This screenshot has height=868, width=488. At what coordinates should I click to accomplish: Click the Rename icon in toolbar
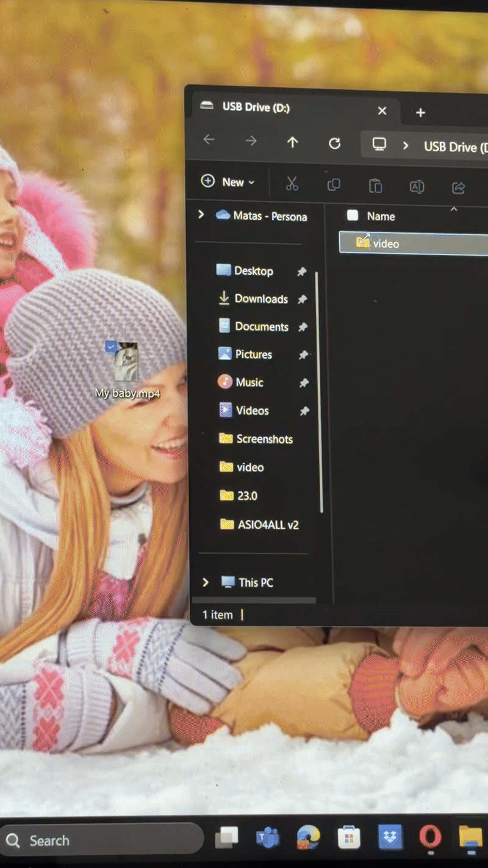tap(417, 187)
